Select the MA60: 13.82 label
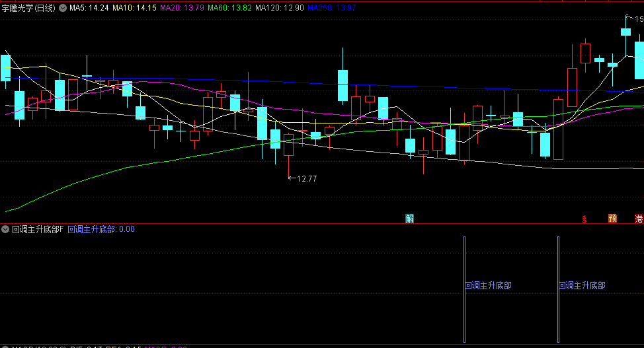The height and width of the screenshot is (348, 644). [229, 8]
